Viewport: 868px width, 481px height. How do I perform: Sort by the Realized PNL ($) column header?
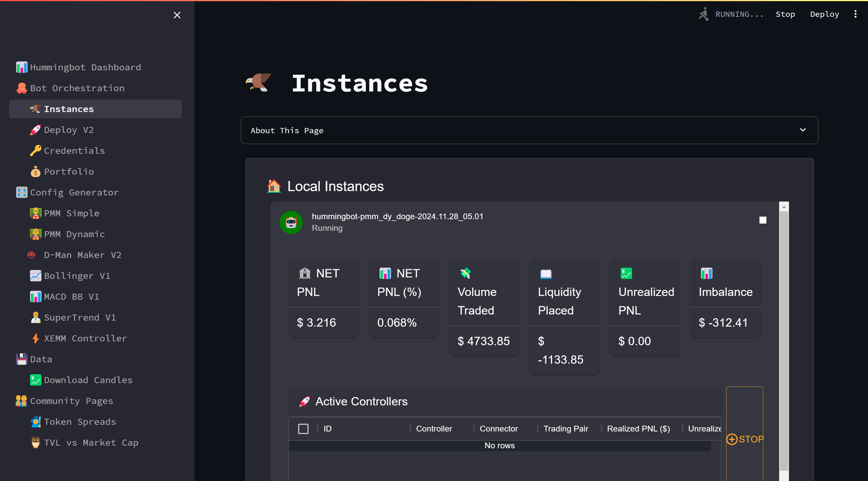coord(638,429)
